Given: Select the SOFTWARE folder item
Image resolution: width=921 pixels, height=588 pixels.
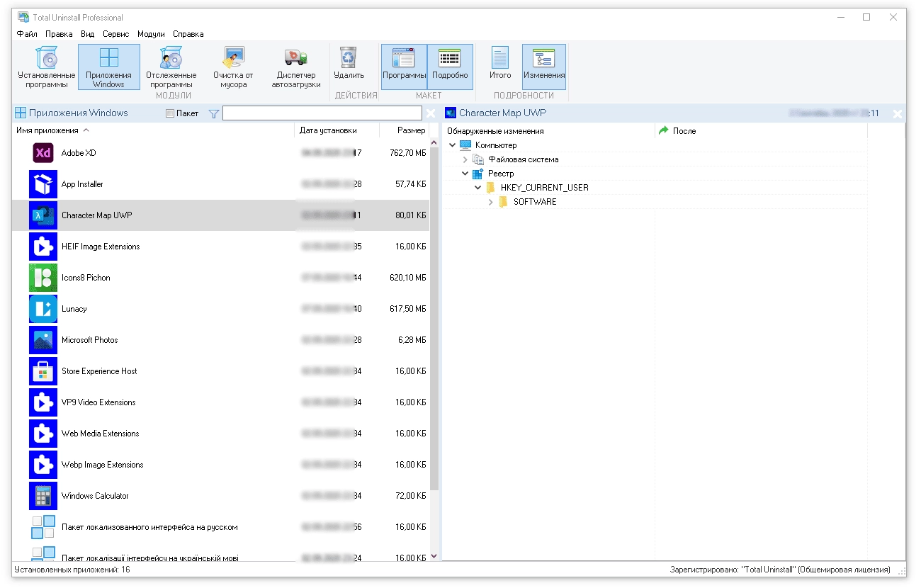Looking at the screenshot, I should click(x=535, y=202).
